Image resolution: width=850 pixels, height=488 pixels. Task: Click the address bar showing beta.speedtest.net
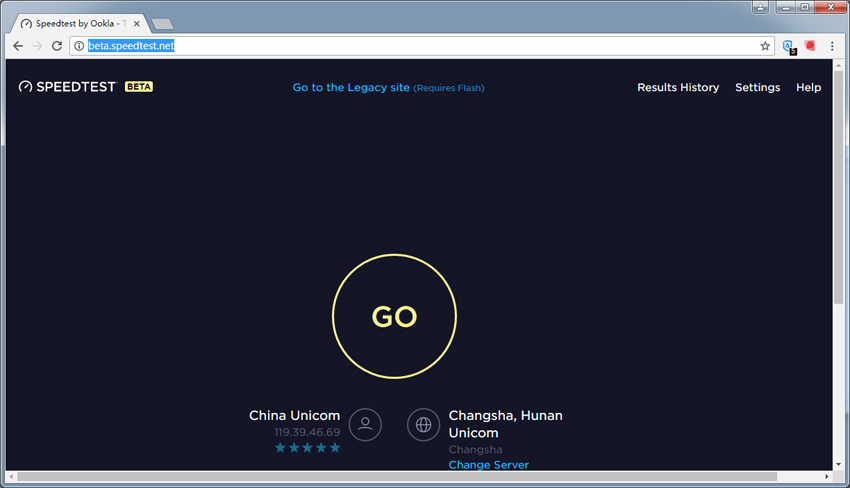(400, 46)
